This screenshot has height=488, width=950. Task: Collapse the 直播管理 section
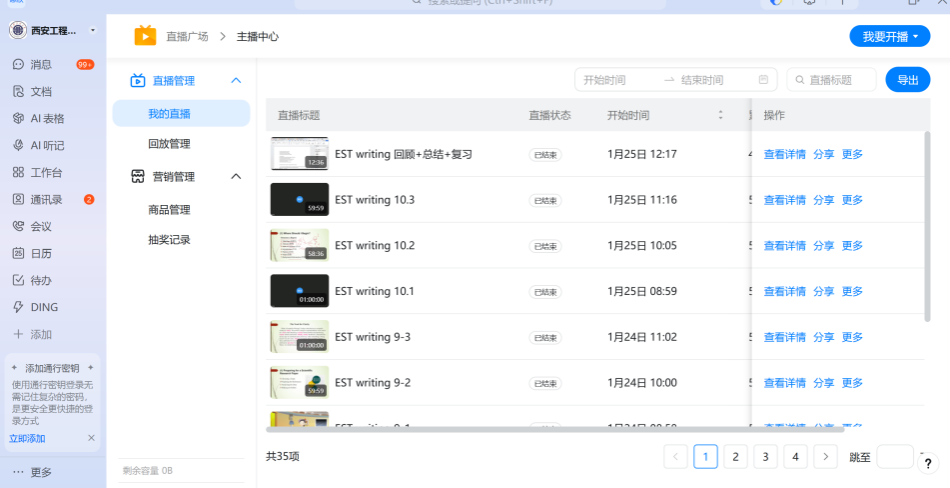[x=236, y=80]
